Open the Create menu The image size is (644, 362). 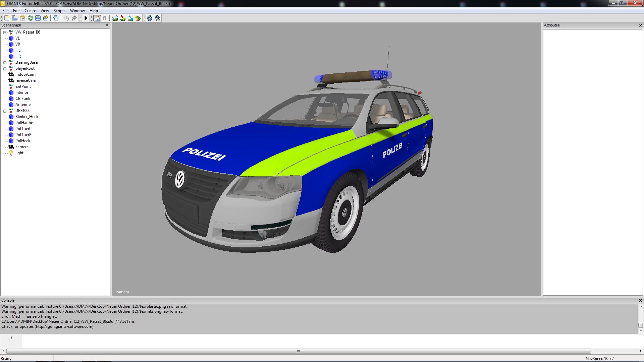(x=30, y=11)
